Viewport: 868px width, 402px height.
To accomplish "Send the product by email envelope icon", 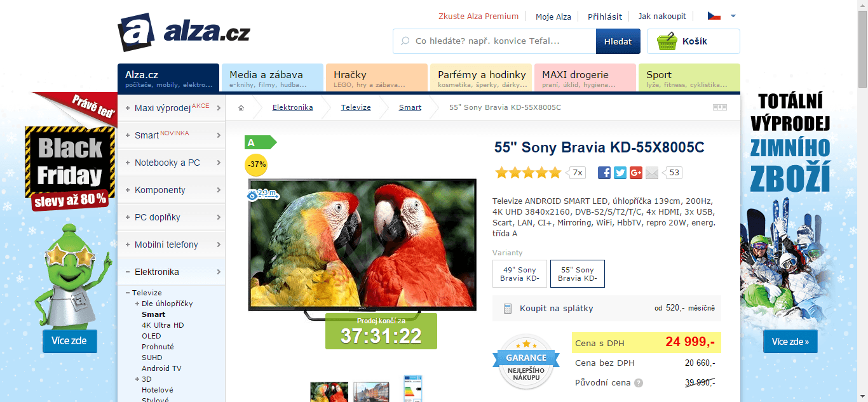I will click(652, 173).
